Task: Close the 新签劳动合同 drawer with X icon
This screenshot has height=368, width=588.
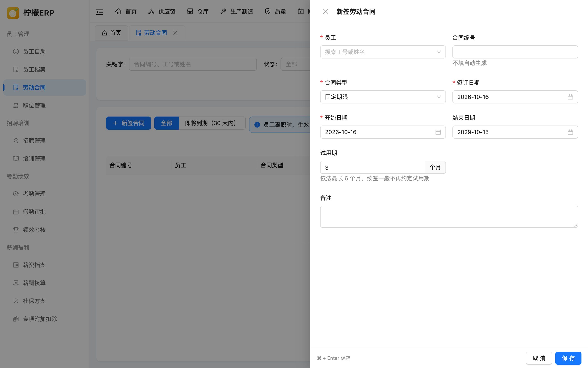Action: click(x=326, y=11)
